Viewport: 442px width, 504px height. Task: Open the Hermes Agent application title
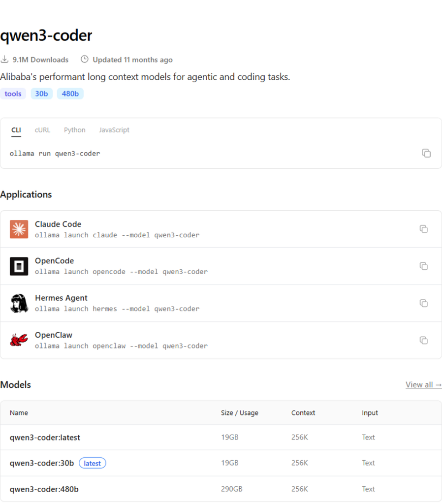click(x=61, y=298)
